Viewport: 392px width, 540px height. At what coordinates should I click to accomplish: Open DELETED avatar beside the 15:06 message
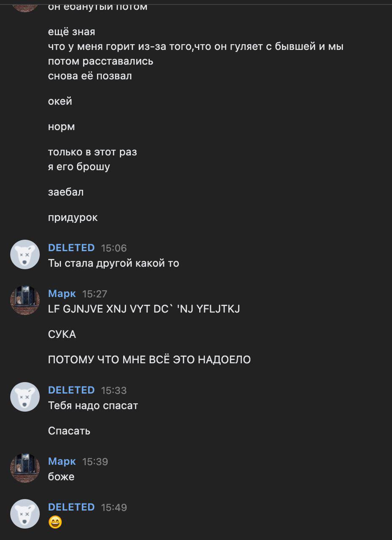point(25,254)
